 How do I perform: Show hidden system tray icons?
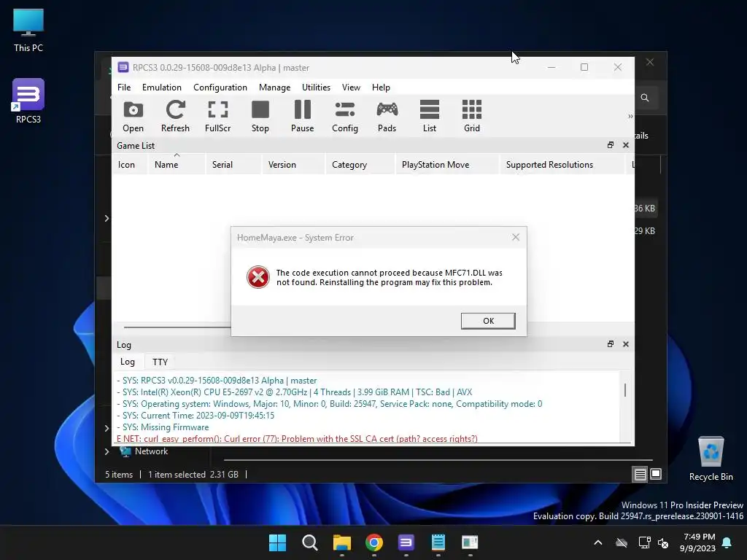point(598,542)
